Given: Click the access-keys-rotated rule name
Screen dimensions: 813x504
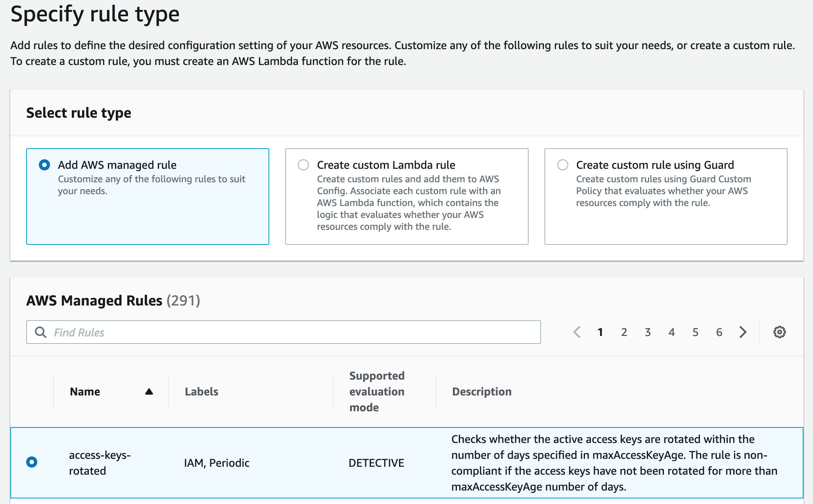Looking at the screenshot, I should (100, 463).
